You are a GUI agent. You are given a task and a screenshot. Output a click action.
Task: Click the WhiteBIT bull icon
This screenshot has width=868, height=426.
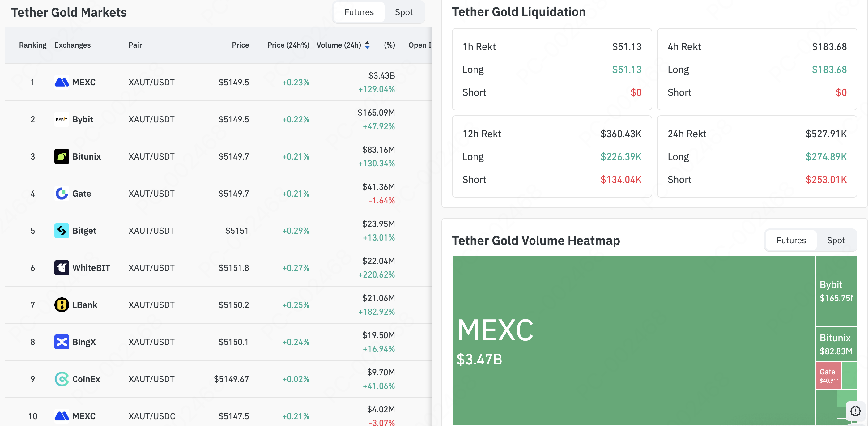tap(62, 268)
